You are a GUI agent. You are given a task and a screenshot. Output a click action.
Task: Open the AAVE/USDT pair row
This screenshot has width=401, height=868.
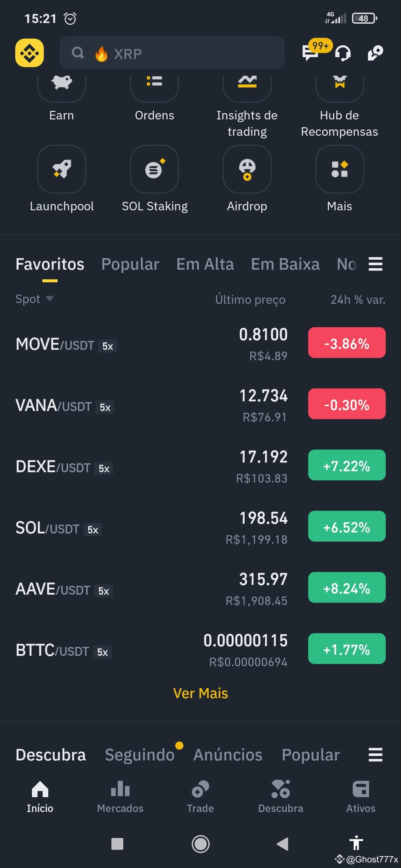(200, 588)
